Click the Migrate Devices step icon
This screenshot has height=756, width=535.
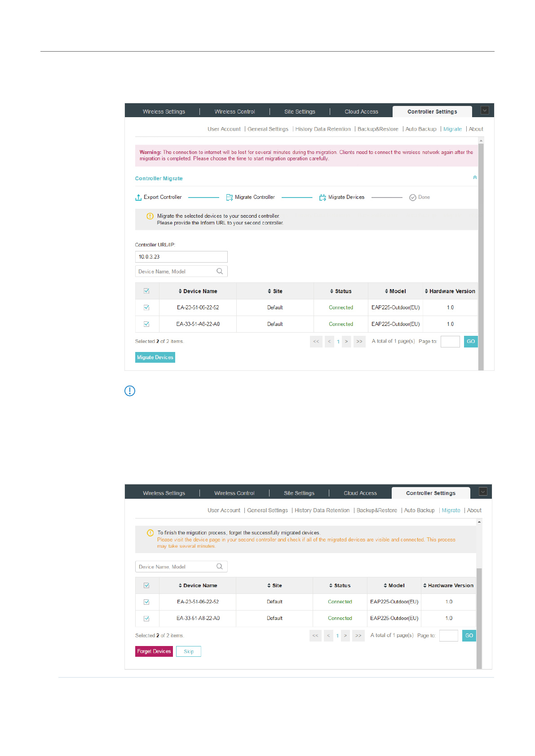click(322, 198)
